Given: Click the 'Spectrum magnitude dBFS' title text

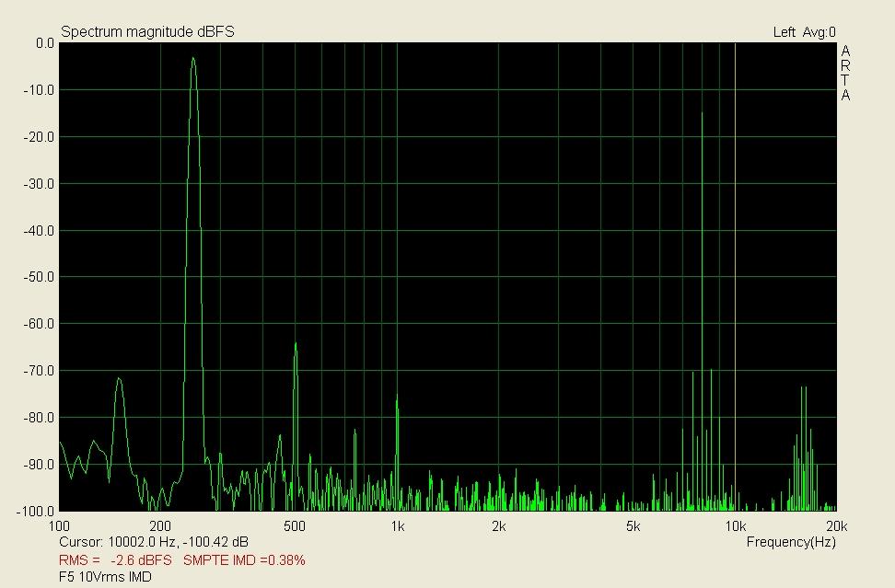Looking at the screenshot, I should coord(147,32).
